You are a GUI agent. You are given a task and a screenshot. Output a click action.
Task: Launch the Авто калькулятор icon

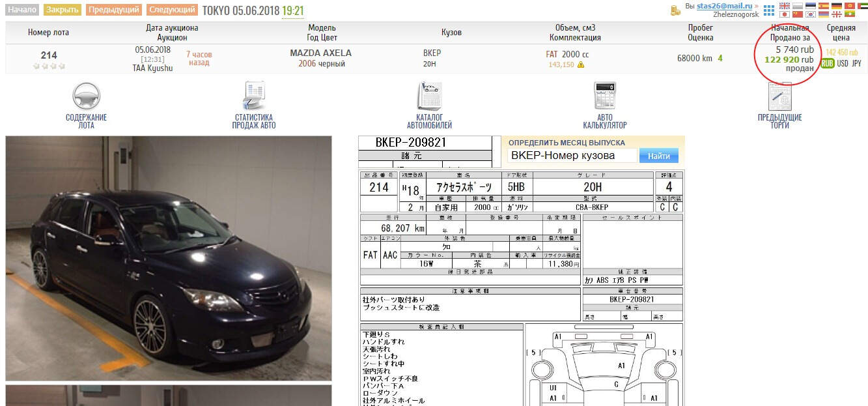click(x=604, y=96)
